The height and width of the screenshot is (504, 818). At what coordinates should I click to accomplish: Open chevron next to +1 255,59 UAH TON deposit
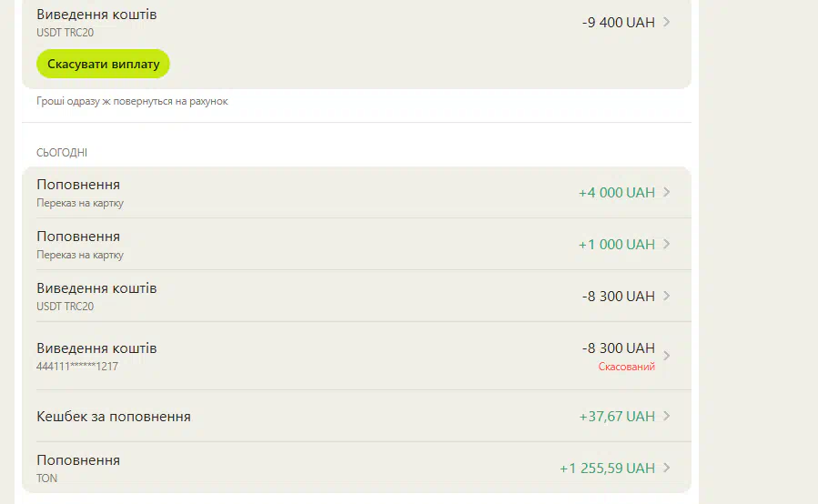667,468
